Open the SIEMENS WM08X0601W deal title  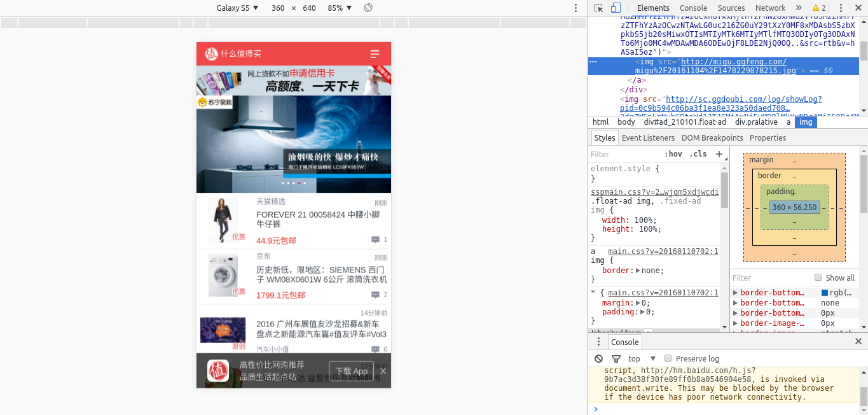tap(322, 274)
